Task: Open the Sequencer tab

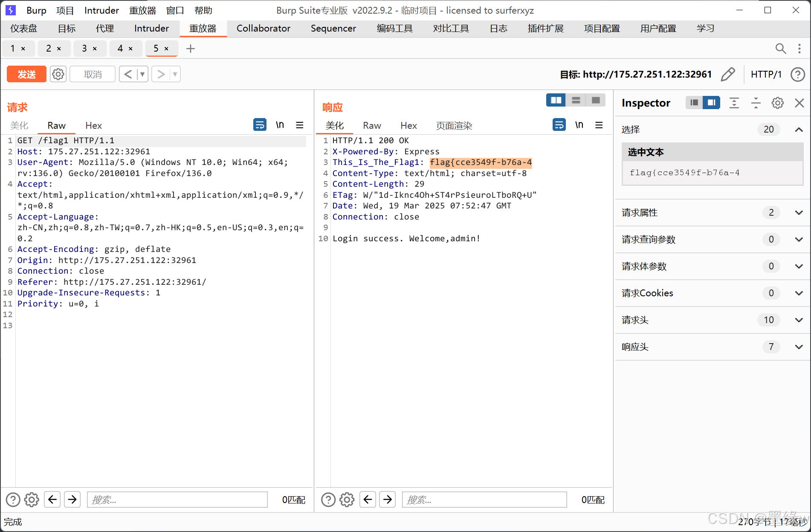Action: (x=333, y=29)
